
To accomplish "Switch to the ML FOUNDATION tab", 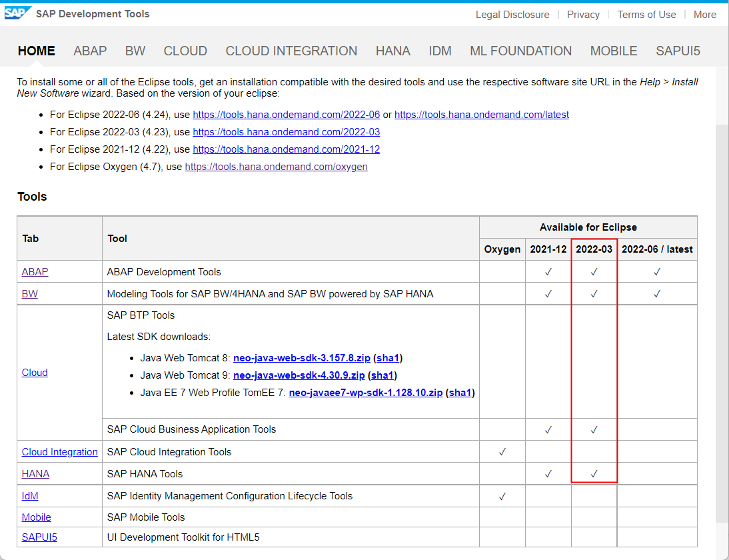I will (520, 51).
